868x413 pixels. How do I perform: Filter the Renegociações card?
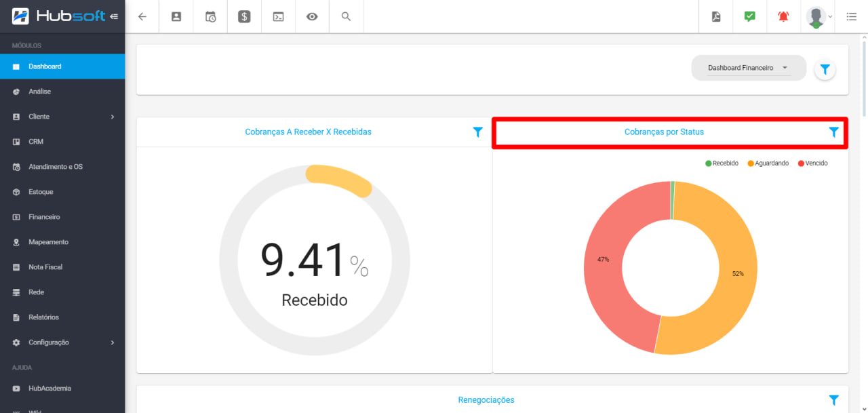point(834,400)
